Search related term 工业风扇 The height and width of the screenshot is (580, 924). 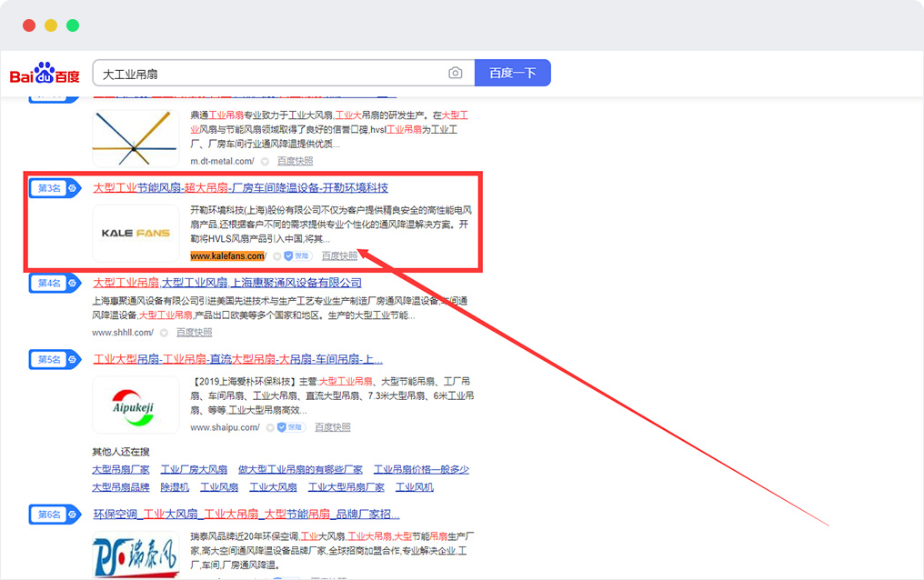coord(219,487)
